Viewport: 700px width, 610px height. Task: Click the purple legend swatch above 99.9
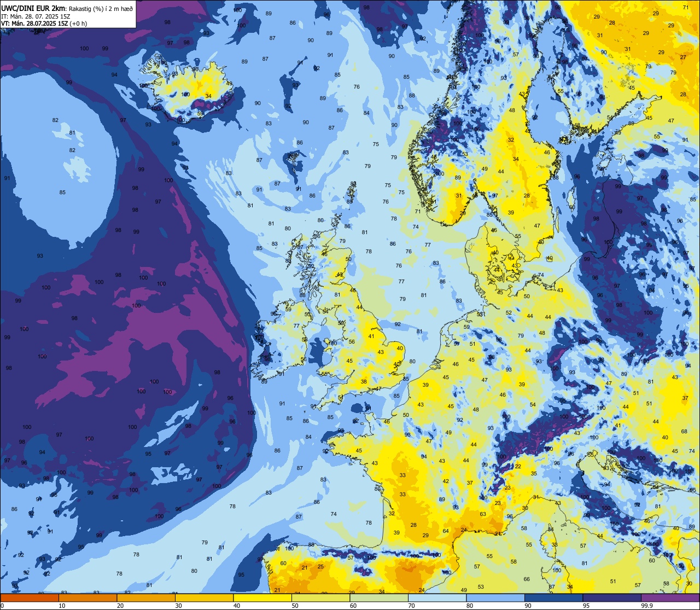[670, 597]
